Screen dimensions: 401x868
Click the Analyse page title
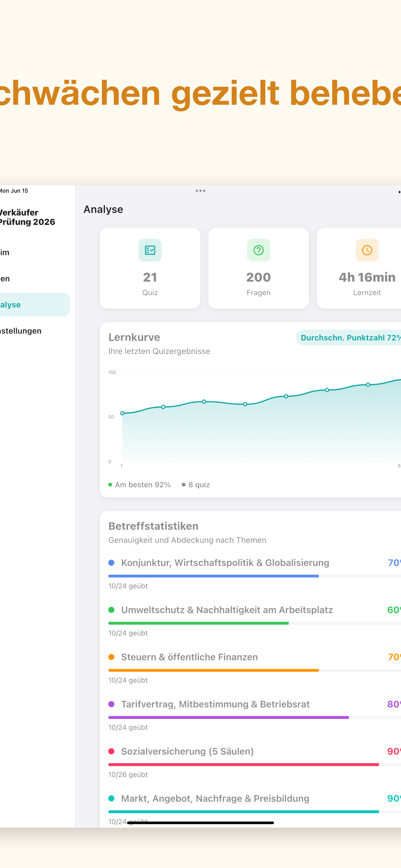tap(103, 209)
